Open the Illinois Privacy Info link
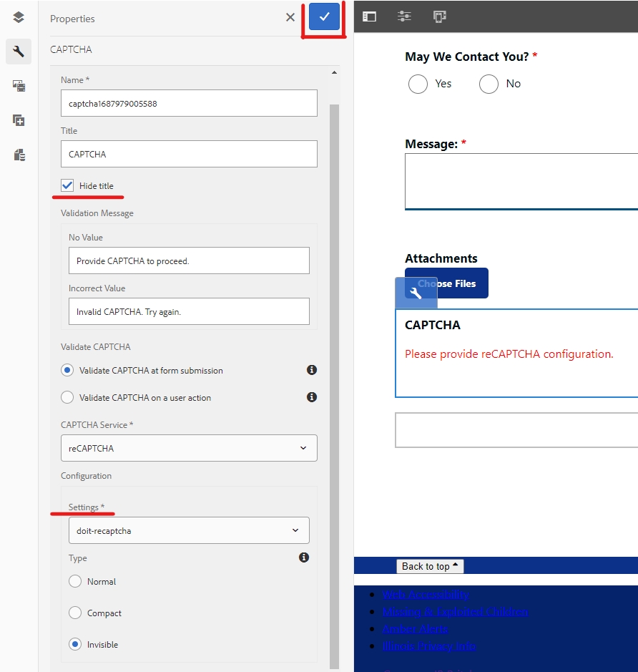The image size is (638, 672). (429, 646)
